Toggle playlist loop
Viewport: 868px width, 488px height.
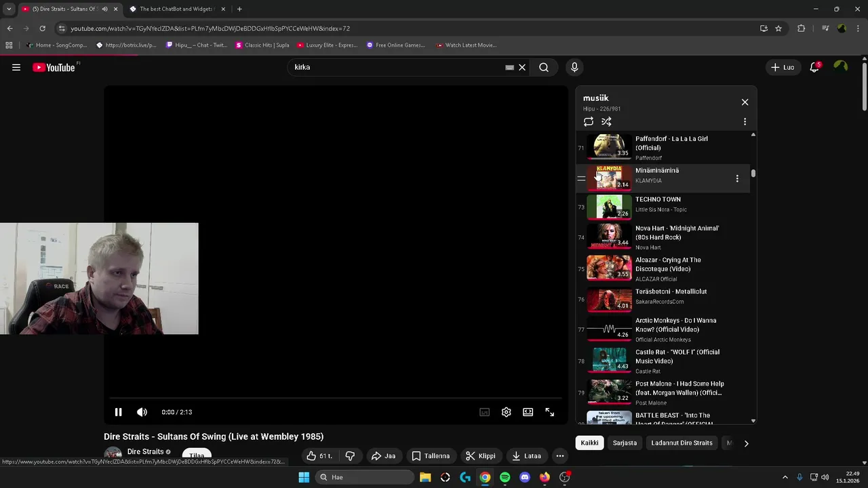click(589, 121)
